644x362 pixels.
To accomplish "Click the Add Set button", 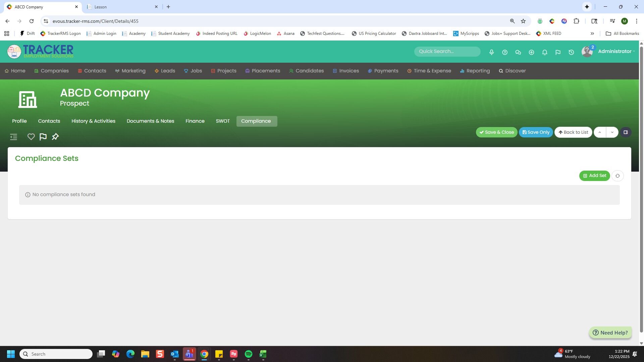I will [x=594, y=176].
